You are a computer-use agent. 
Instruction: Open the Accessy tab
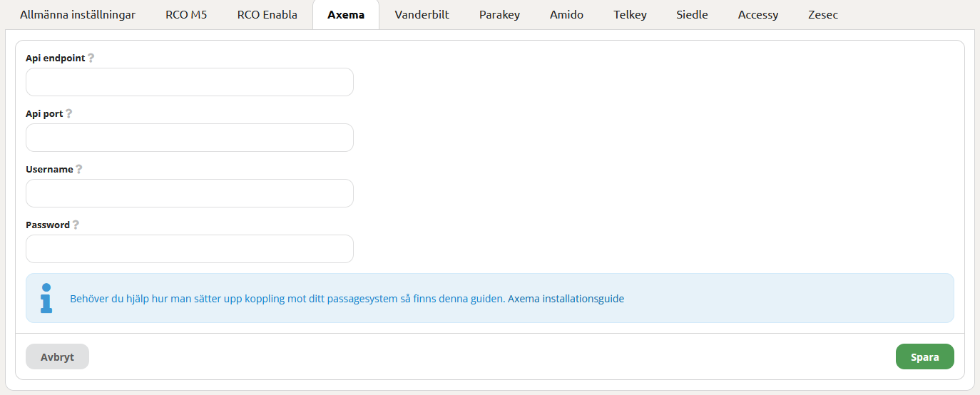758,15
